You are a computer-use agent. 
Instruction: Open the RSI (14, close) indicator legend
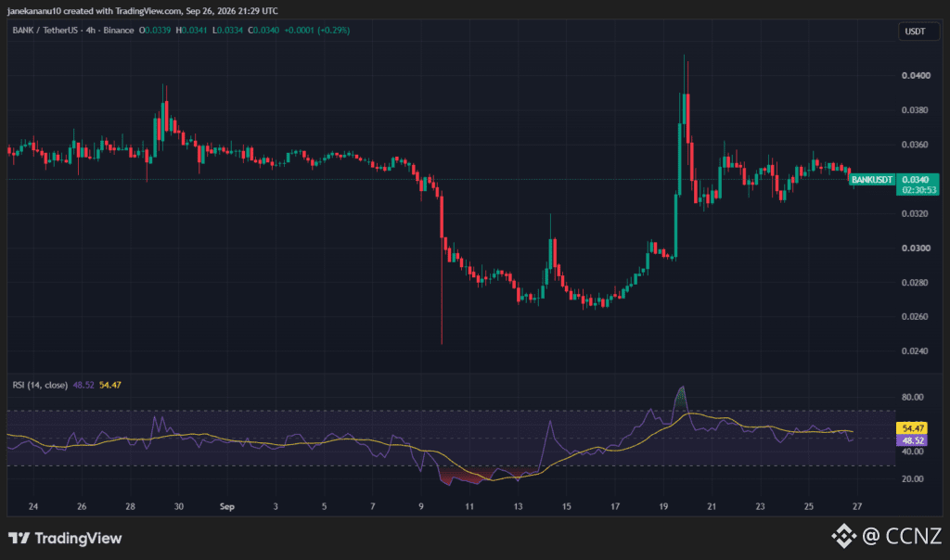(40, 385)
